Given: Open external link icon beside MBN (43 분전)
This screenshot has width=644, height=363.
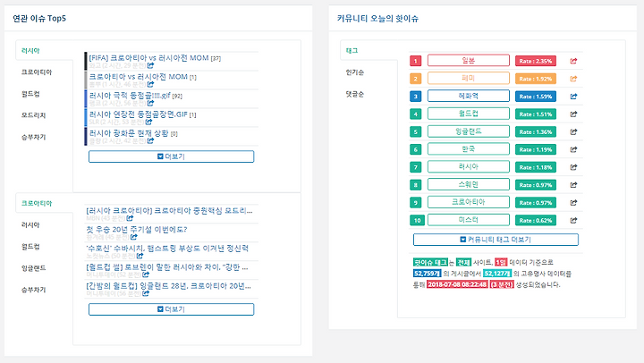Looking at the screenshot, I should [x=130, y=218].
